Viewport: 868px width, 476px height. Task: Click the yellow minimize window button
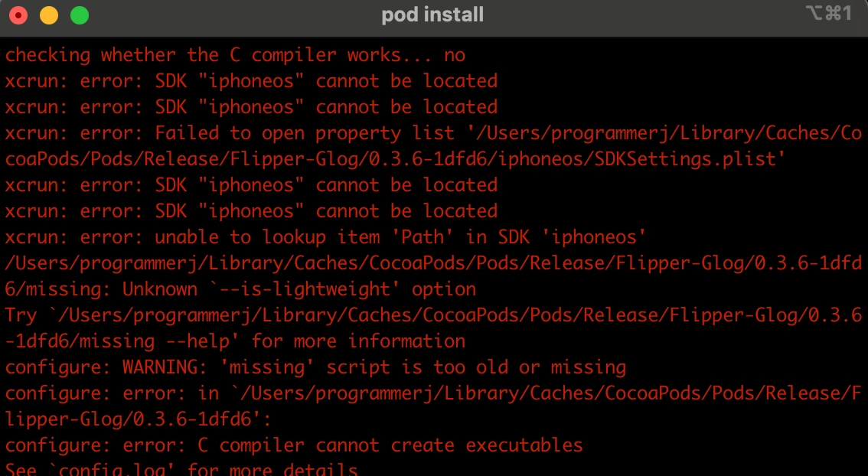coord(49,15)
